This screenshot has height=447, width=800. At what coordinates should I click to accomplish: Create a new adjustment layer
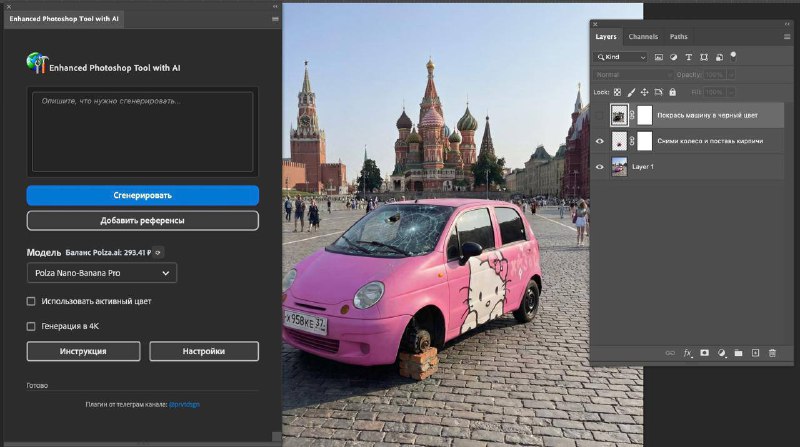(721, 353)
